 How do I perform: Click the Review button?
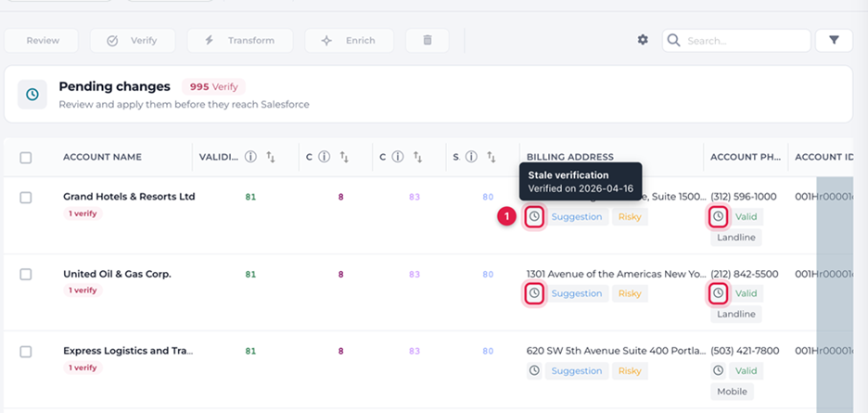pyautogui.click(x=42, y=41)
